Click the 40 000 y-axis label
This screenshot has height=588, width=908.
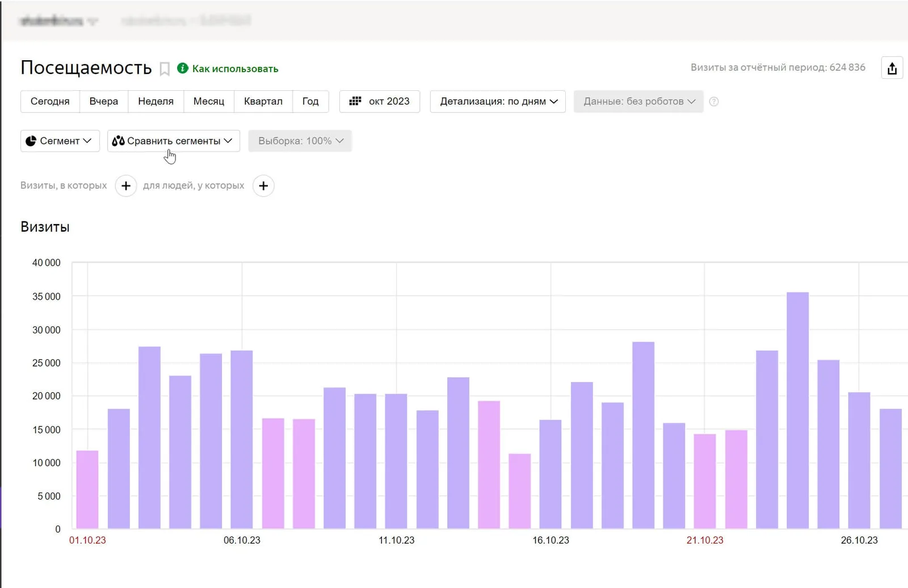47,263
